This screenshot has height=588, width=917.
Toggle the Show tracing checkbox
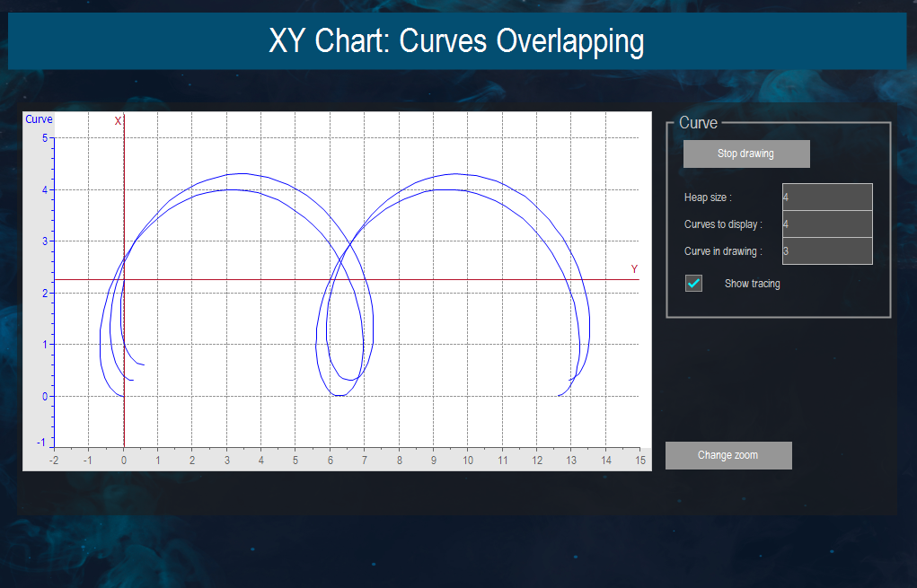coord(693,283)
